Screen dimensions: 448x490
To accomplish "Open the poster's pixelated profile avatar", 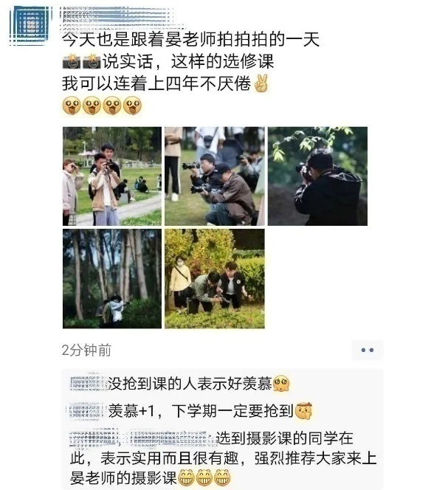I will pos(30,25).
